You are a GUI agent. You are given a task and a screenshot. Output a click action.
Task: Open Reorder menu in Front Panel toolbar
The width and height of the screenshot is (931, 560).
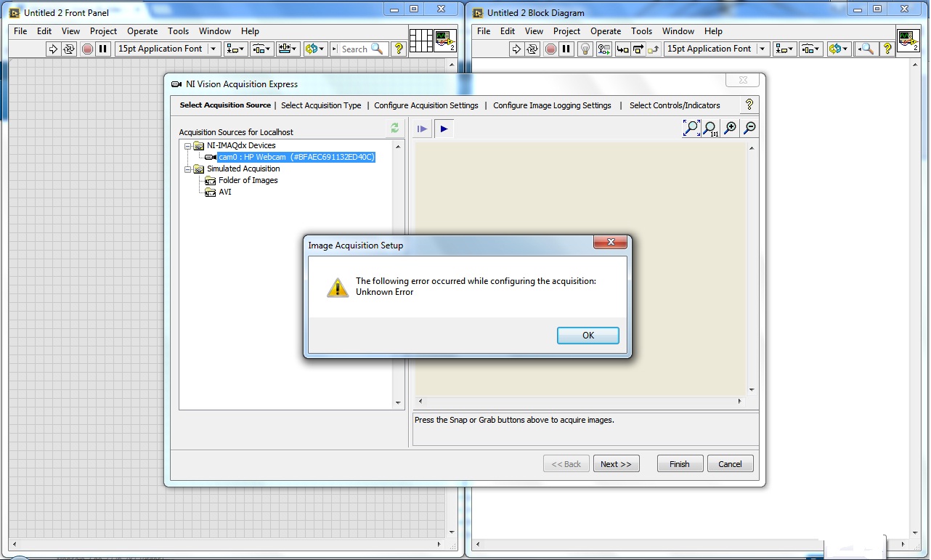[x=315, y=49]
